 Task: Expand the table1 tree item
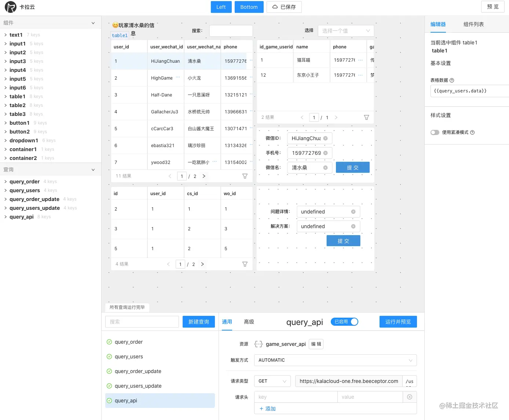(x=6, y=96)
